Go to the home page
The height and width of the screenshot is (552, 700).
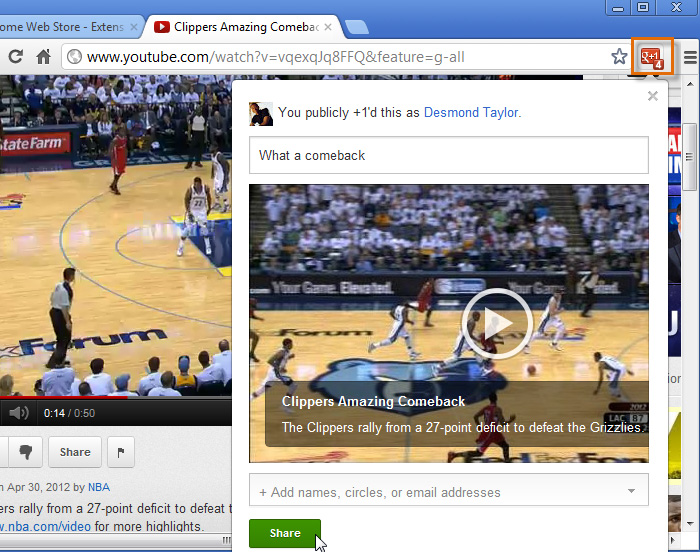click(43, 57)
